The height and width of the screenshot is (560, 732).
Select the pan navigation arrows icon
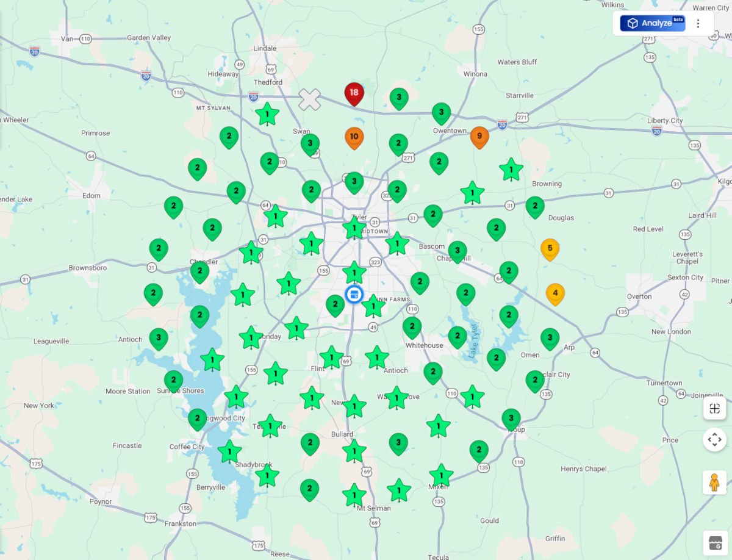[714, 439]
